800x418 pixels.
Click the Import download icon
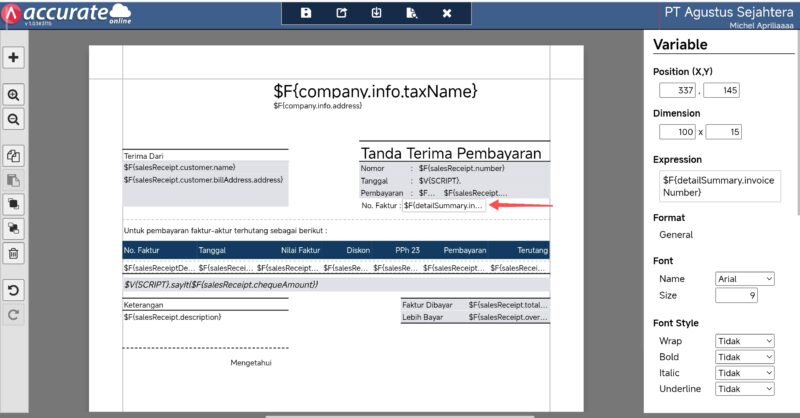pyautogui.click(x=376, y=13)
